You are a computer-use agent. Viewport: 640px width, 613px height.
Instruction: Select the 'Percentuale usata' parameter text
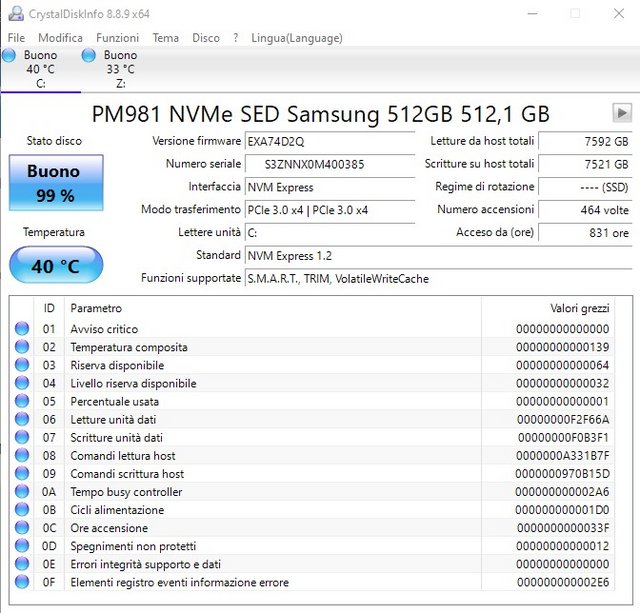click(115, 402)
